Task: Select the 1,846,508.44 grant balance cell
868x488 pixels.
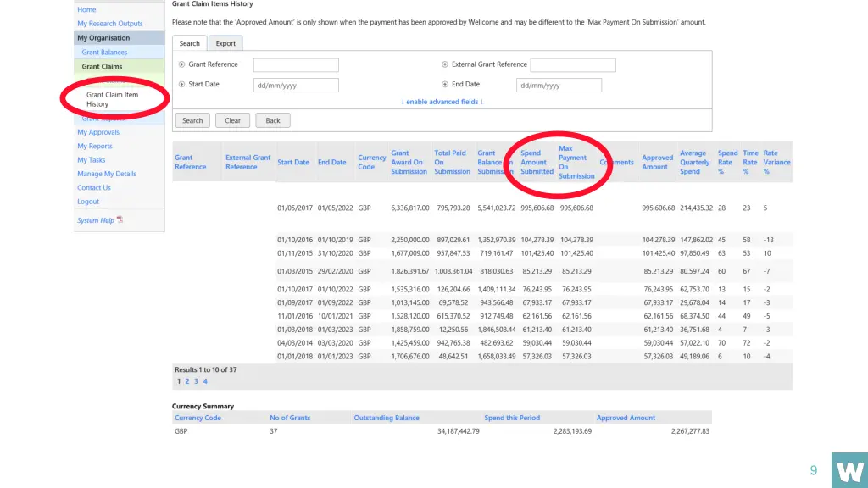Action: click(497, 330)
